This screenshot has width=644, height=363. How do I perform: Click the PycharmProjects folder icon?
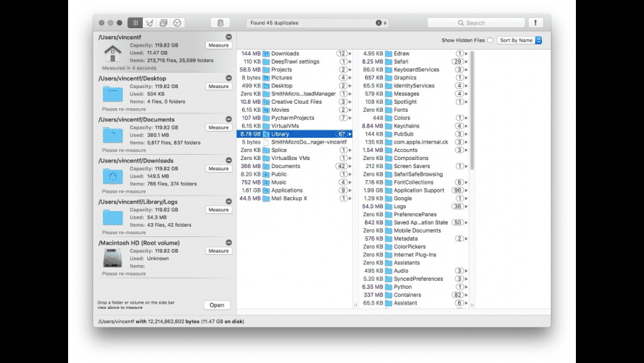click(266, 118)
